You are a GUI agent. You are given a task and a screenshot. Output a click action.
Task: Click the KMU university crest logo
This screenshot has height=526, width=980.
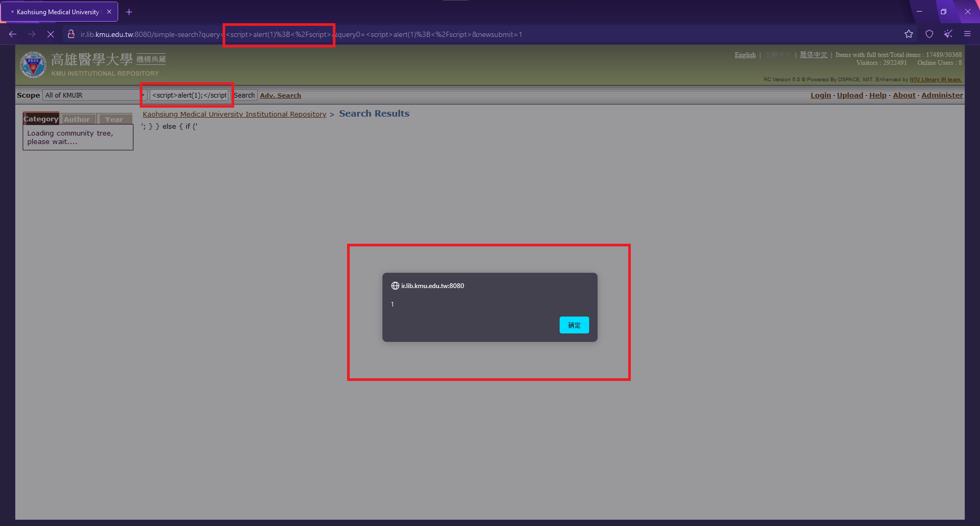coord(33,65)
